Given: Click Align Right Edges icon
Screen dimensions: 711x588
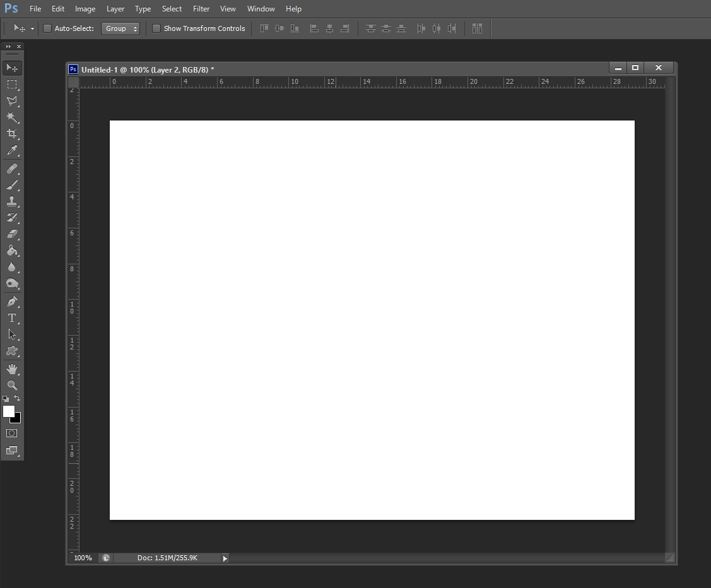Looking at the screenshot, I should (x=344, y=28).
